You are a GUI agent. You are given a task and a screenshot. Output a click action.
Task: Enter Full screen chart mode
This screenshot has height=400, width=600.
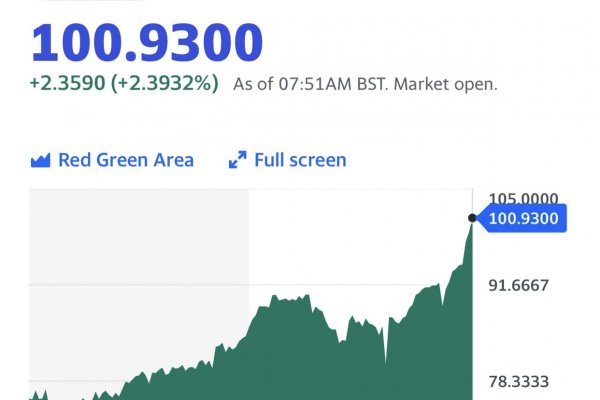pyautogui.click(x=299, y=160)
